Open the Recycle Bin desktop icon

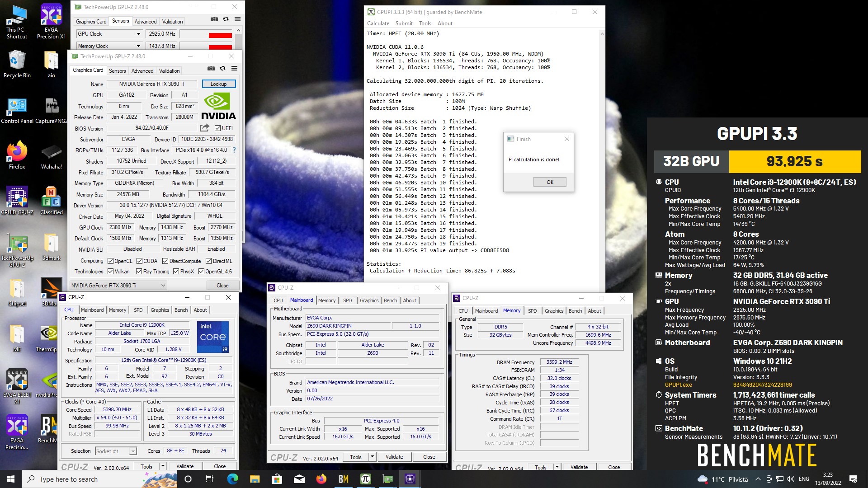[x=17, y=65]
